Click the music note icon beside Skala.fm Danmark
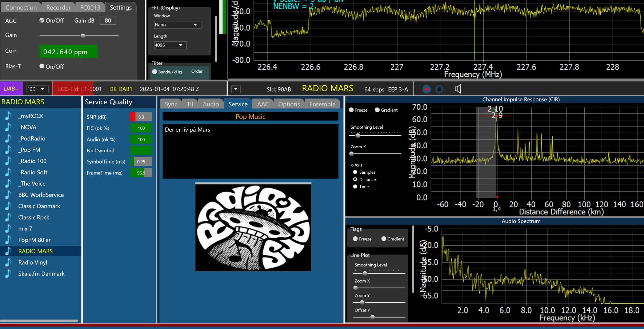Screen dimensions: 644x329 (x=8, y=274)
